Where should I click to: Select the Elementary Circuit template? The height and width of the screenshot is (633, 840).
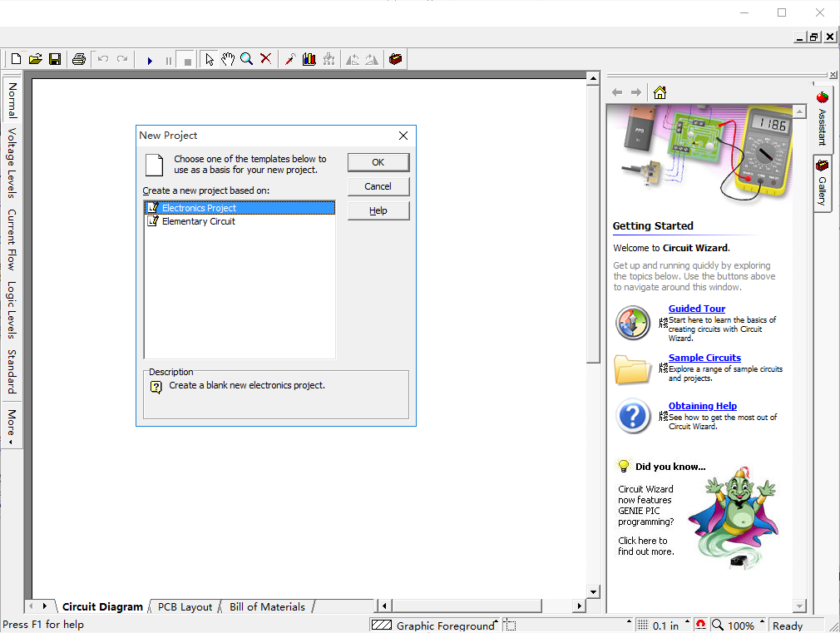(198, 222)
